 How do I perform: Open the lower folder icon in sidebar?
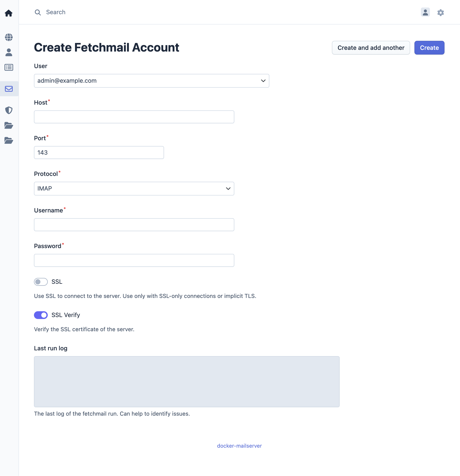point(9,140)
